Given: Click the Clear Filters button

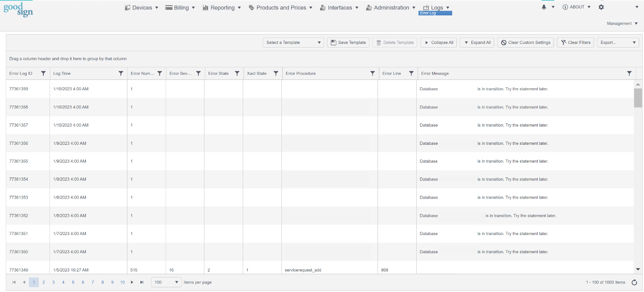Looking at the screenshot, I should tap(575, 43).
